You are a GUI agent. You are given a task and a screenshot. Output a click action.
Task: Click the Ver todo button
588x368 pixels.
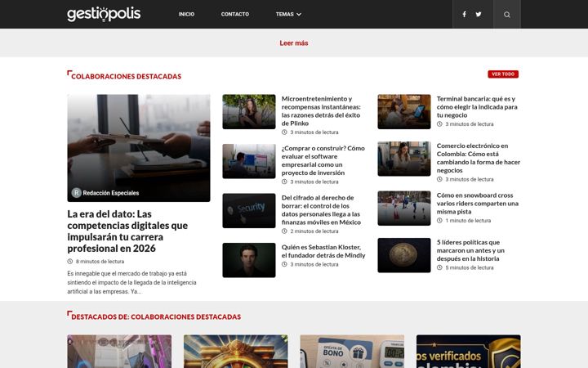(503, 74)
